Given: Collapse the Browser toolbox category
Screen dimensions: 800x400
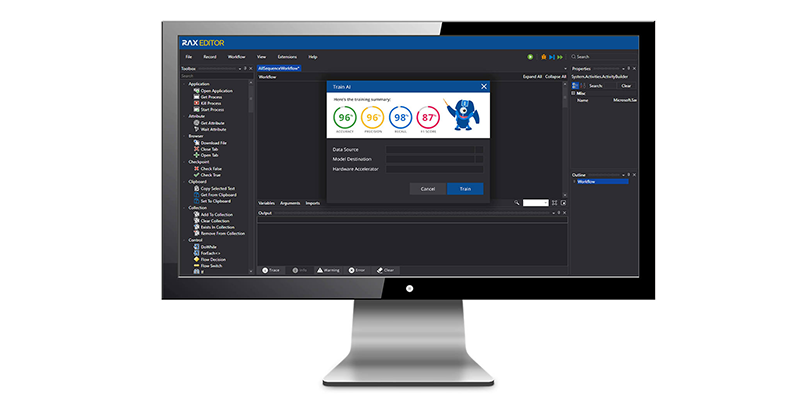Looking at the screenshot, I should tap(184, 136).
